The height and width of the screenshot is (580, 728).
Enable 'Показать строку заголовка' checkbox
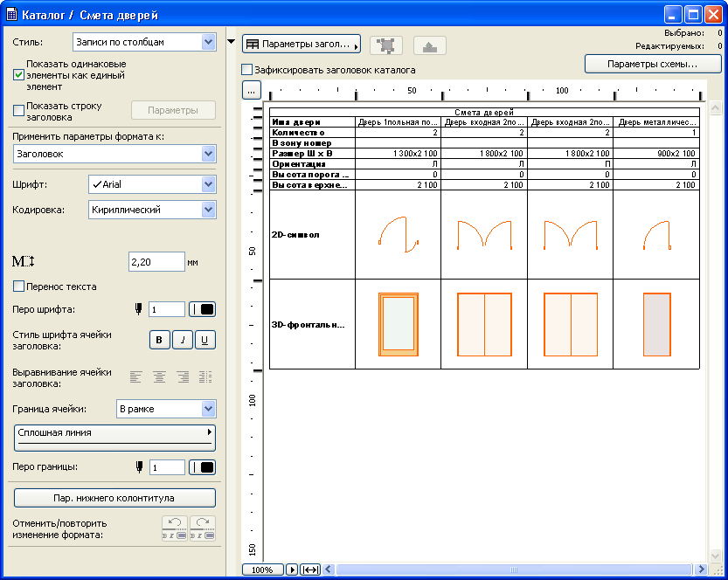(18, 110)
